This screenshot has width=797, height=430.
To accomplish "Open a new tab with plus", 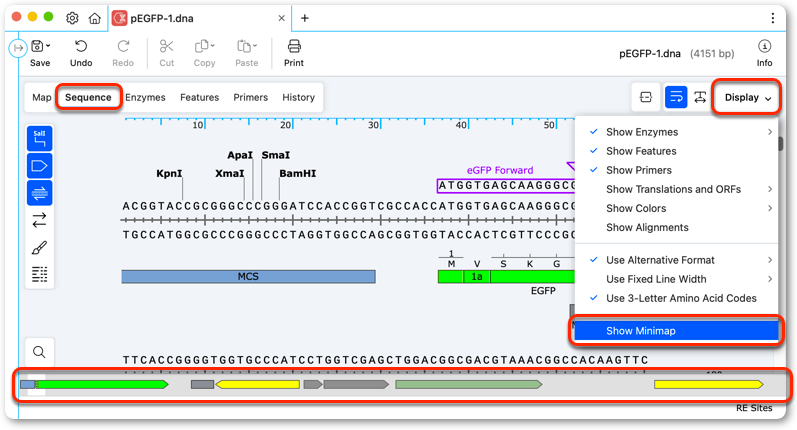I will [x=304, y=18].
